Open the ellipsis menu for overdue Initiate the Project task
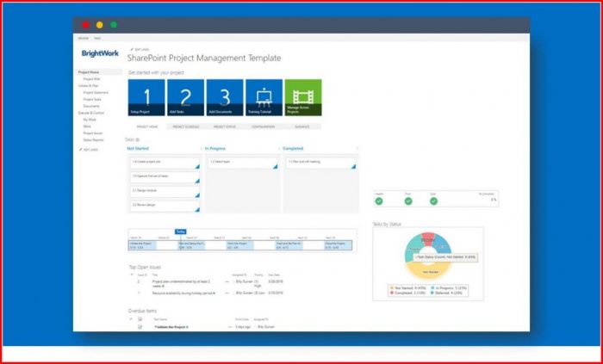 coord(230,327)
